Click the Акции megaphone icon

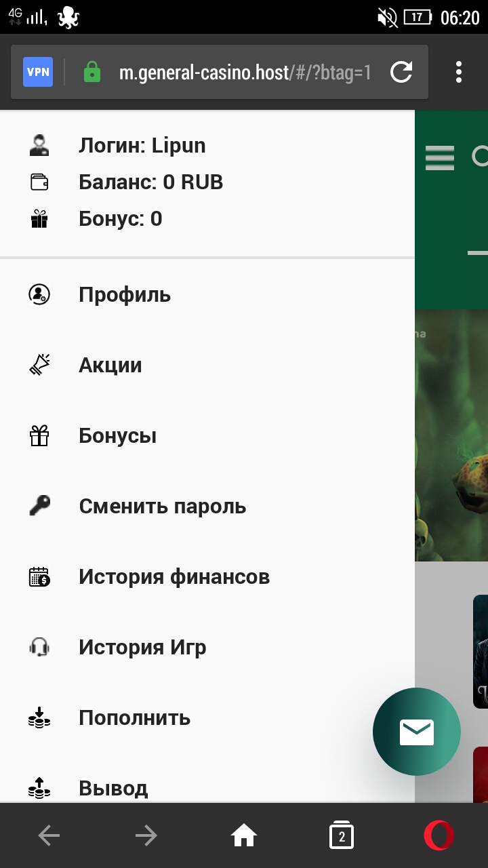[x=39, y=365]
